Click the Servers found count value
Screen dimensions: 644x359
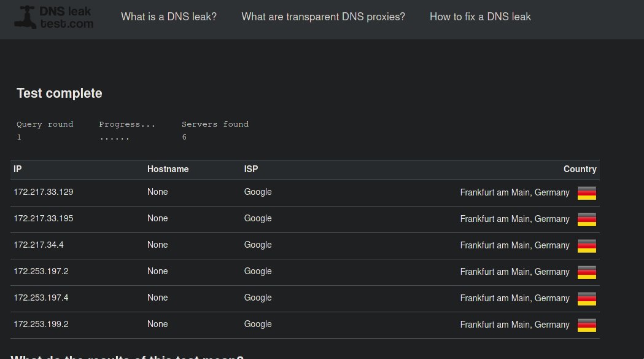(184, 137)
